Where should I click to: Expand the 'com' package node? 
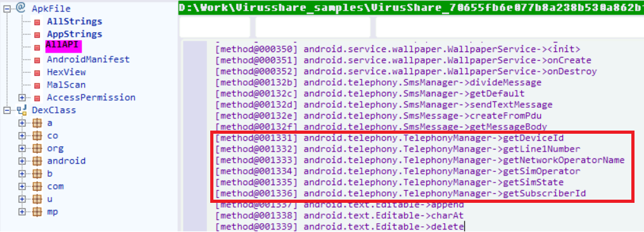tap(22, 186)
